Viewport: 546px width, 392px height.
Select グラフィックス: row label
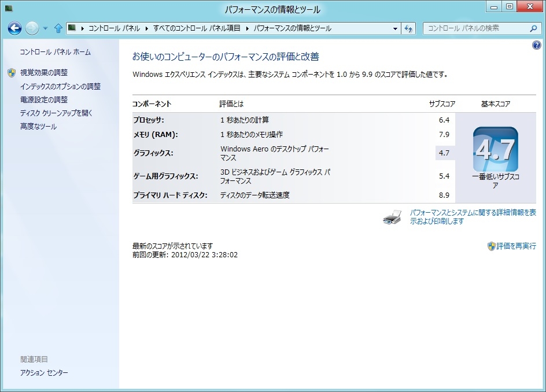click(x=153, y=153)
